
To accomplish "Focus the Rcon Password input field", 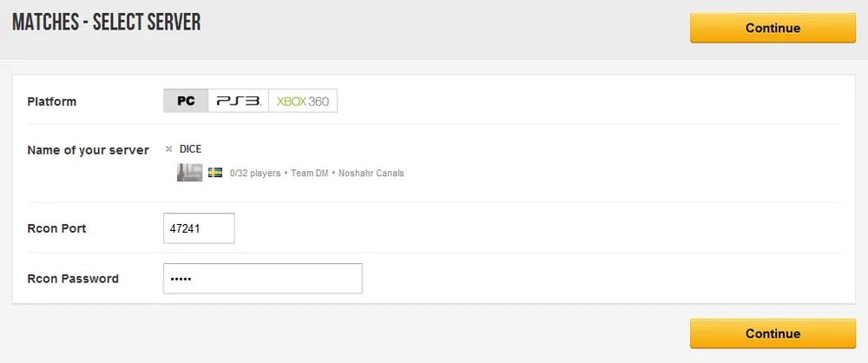I will pyautogui.click(x=263, y=278).
